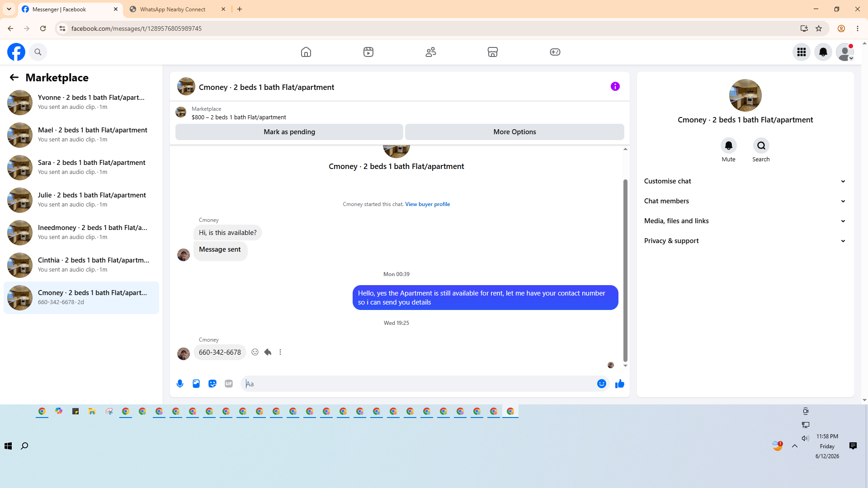Open the Reels video icon
This screenshot has height=488, width=868.
(x=368, y=52)
